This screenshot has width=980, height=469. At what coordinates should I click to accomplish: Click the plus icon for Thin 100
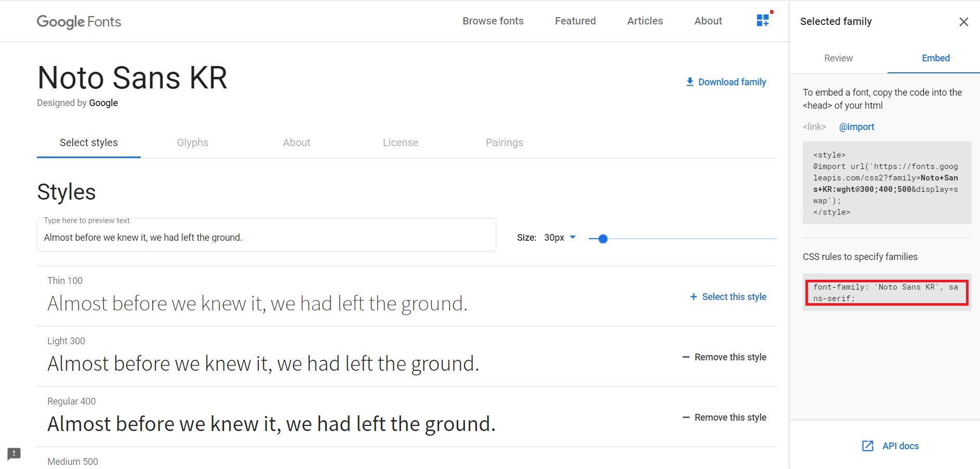point(693,296)
